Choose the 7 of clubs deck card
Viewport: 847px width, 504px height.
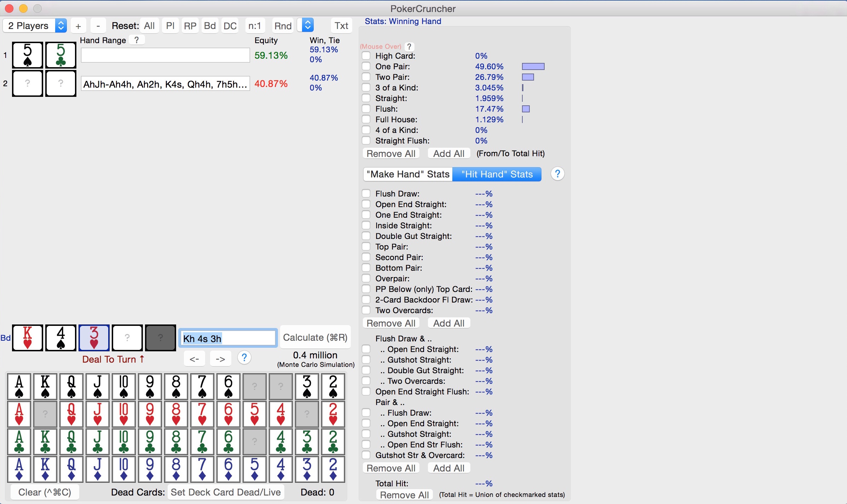[x=202, y=441]
